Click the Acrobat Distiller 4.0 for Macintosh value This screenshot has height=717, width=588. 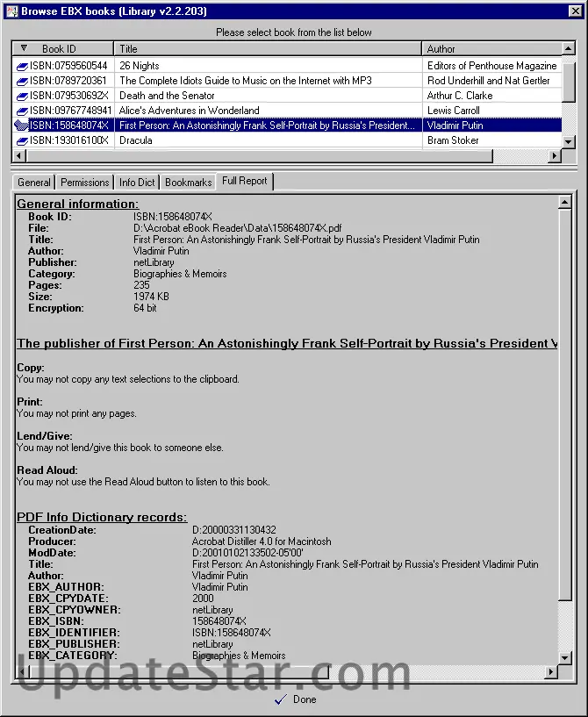[x=262, y=541]
